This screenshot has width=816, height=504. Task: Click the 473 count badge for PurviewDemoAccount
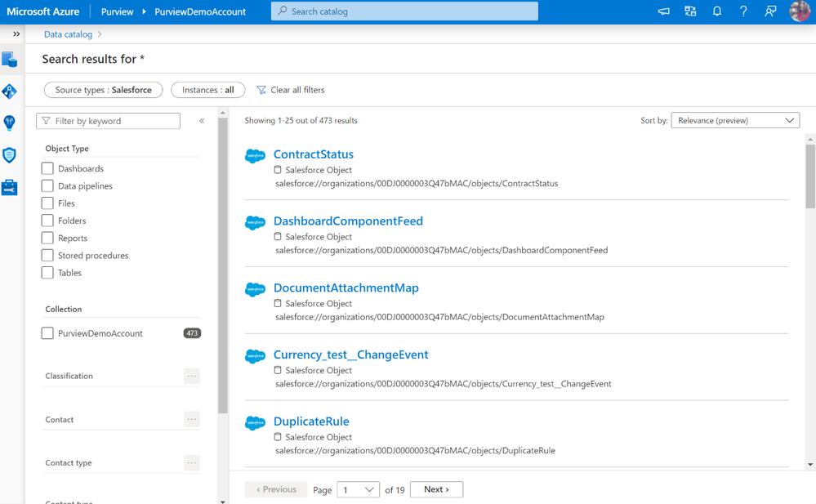[192, 333]
